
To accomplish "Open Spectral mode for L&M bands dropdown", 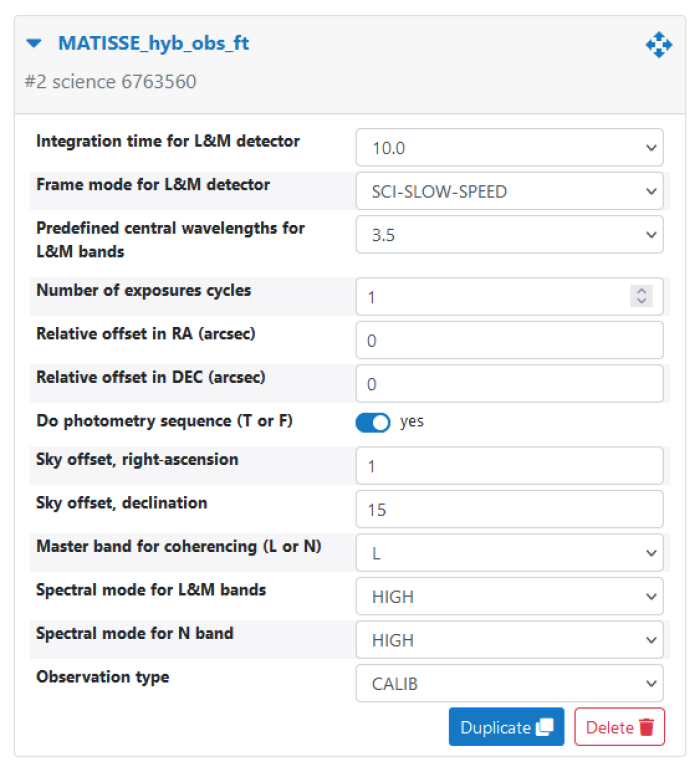I will (509, 596).
